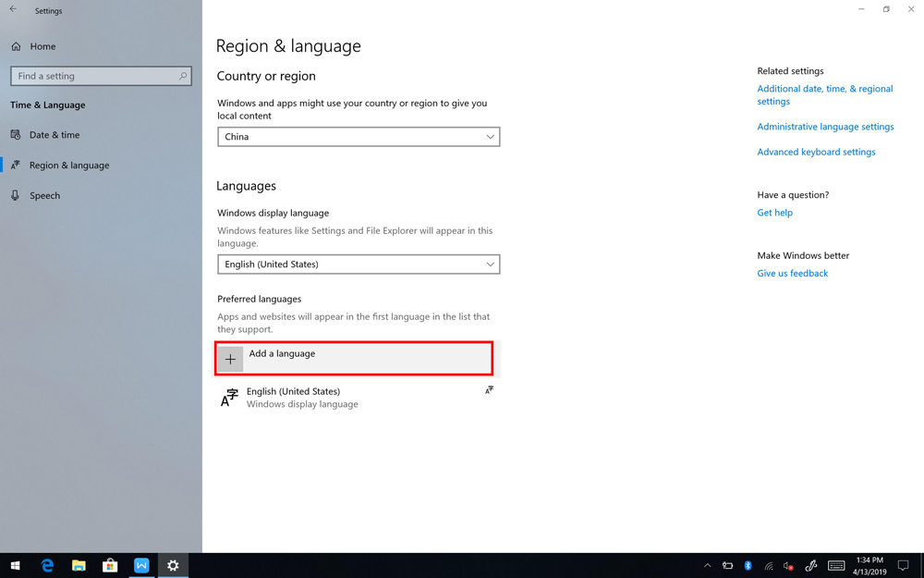Click the Bluetooth tray icon
Screen dimensions: 924x578
(x=748, y=565)
